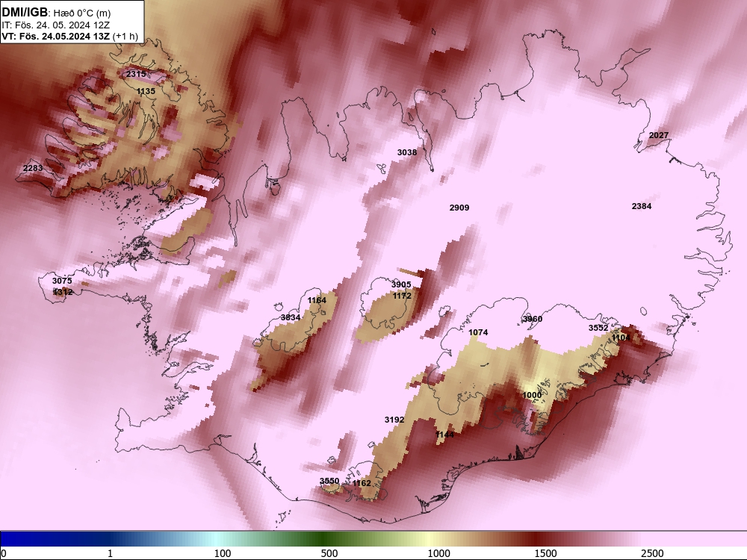Screen dimensions: 747x560
Task: Click the map value 3552
Action: click(x=598, y=328)
